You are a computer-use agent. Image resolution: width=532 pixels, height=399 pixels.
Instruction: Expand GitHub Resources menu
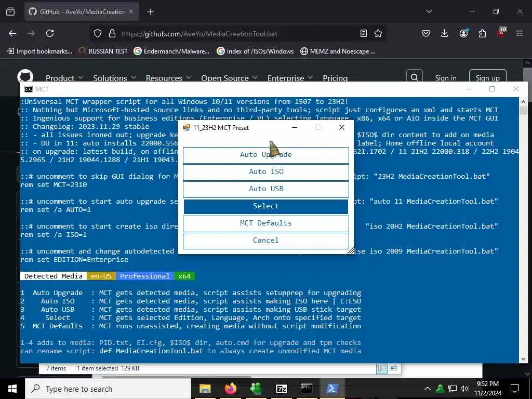168,78
